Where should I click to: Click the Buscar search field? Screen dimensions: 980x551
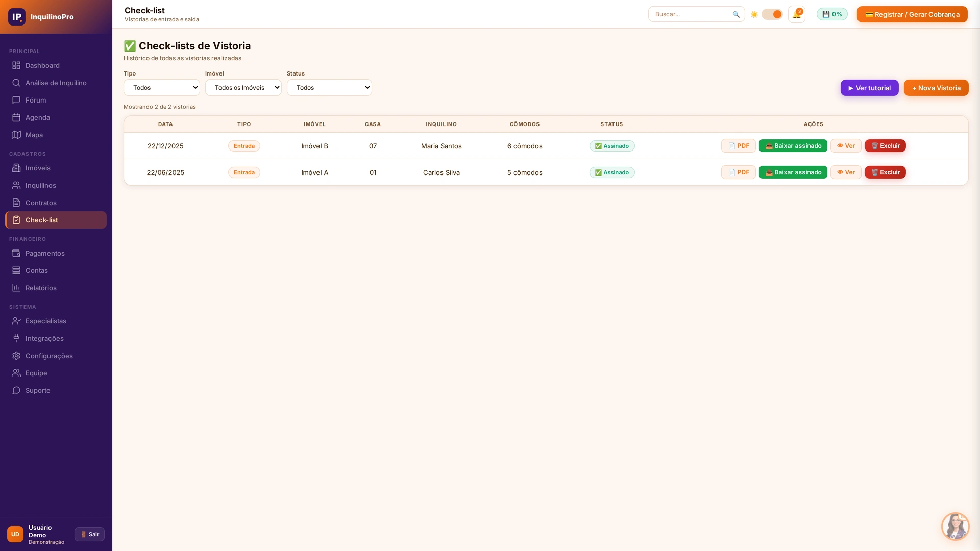point(696,14)
